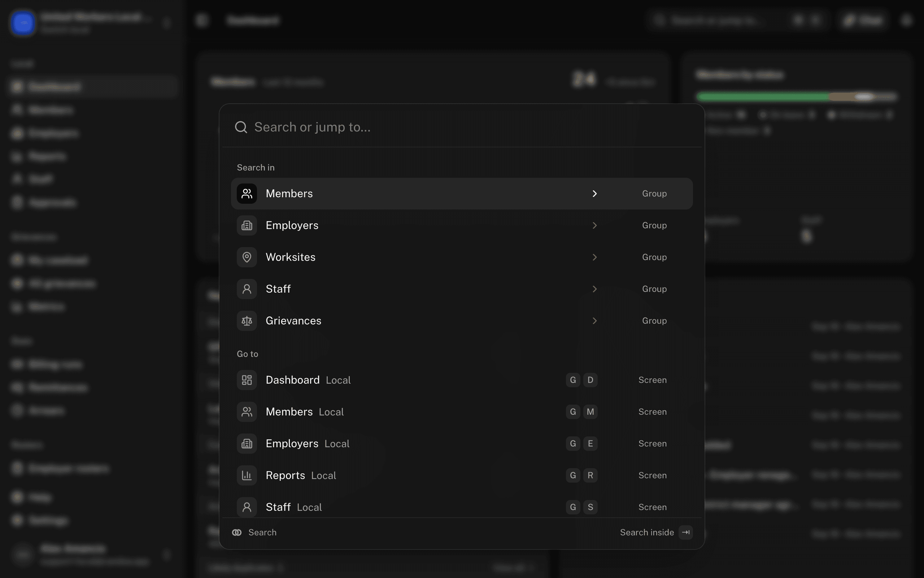Expand the Employers group chevron
924x578 pixels.
[x=594, y=225]
